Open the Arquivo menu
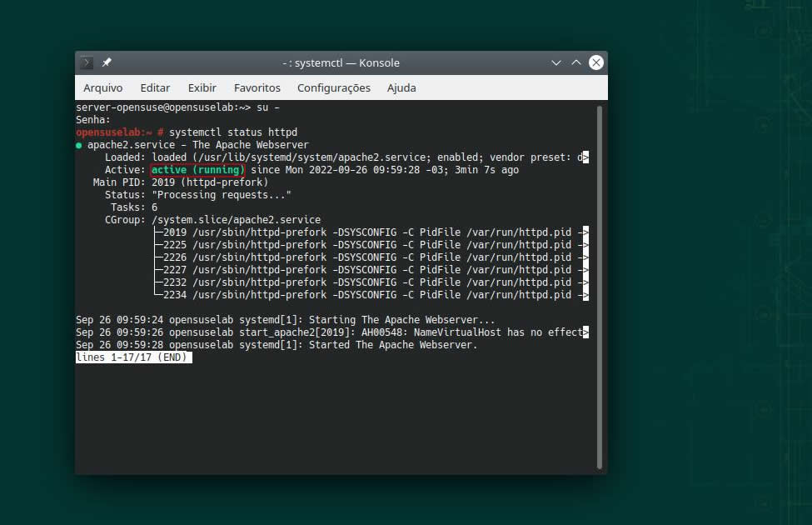 (102, 87)
